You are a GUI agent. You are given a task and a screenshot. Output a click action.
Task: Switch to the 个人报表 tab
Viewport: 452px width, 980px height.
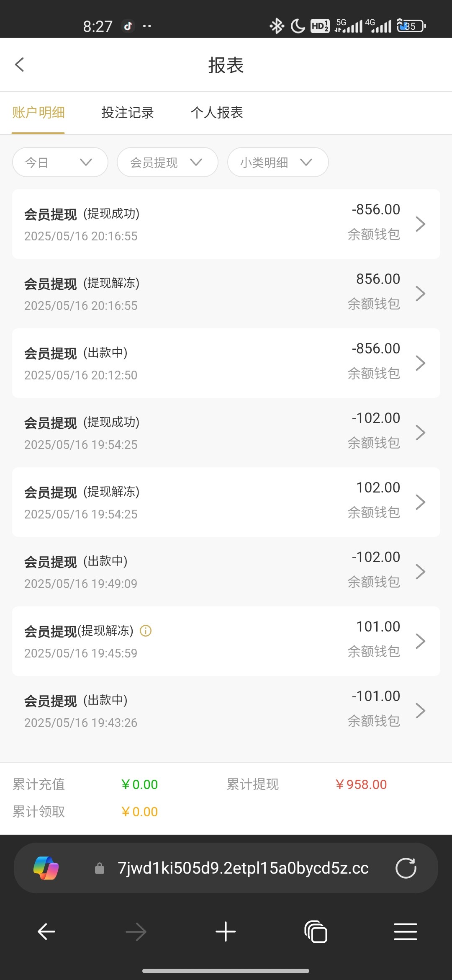217,113
